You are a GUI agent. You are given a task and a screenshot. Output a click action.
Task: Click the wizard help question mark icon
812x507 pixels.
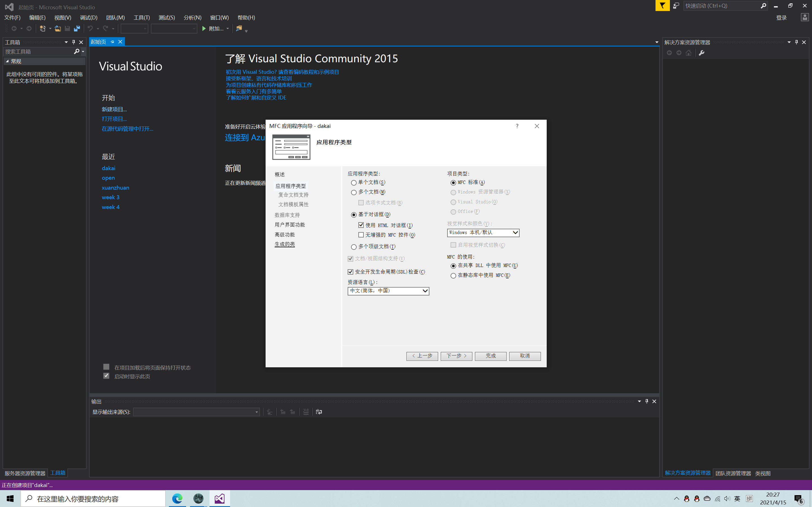click(517, 126)
